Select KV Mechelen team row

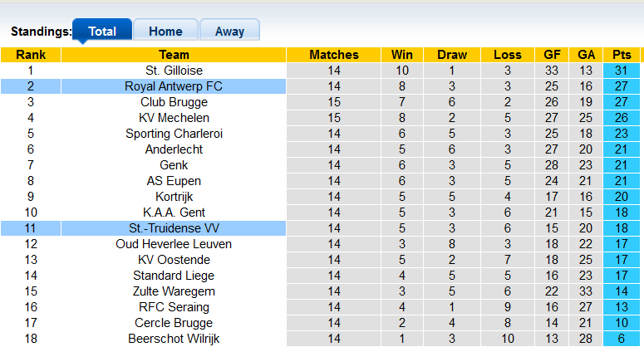(x=174, y=118)
